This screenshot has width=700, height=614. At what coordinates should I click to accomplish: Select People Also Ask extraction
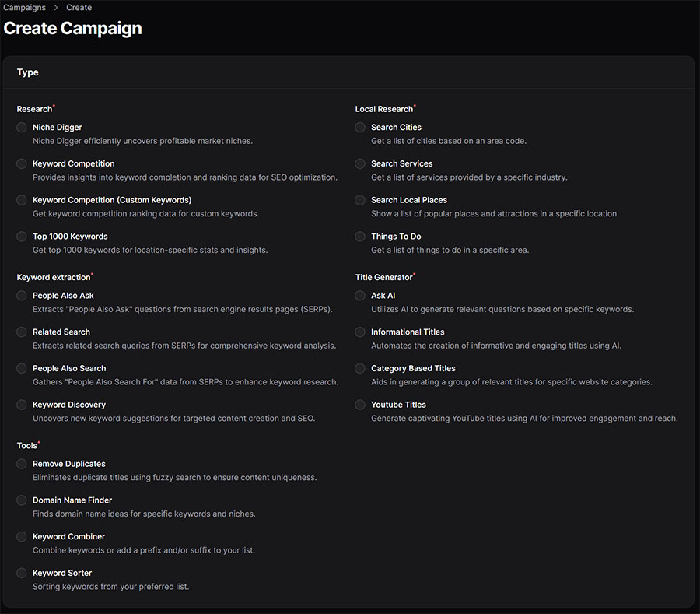tap(21, 296)
